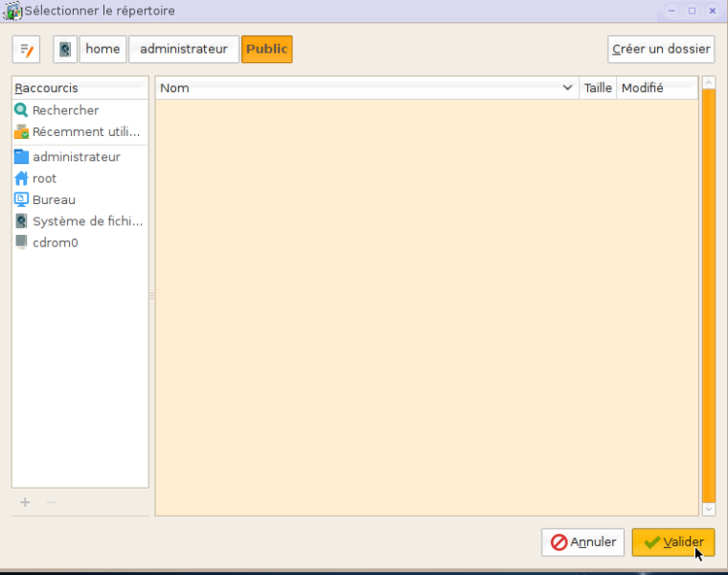Click the scrollbar down arrow
The width and height of the screenshot is (728, 575).
(709, 510)
